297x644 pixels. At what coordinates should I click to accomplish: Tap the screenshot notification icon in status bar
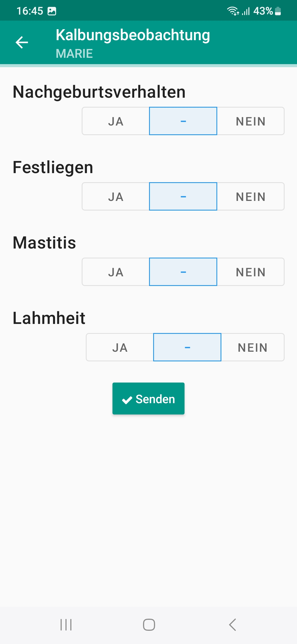click(52, 11)
